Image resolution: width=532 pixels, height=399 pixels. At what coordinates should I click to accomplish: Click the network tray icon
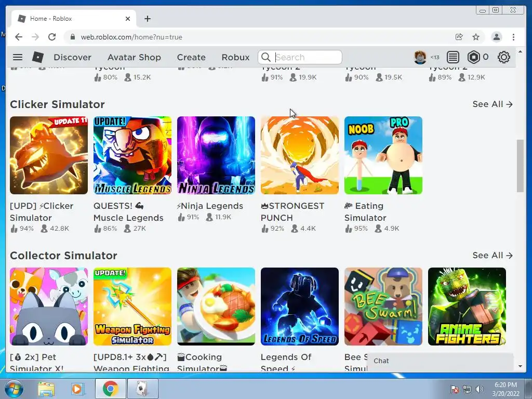point(467,389)
